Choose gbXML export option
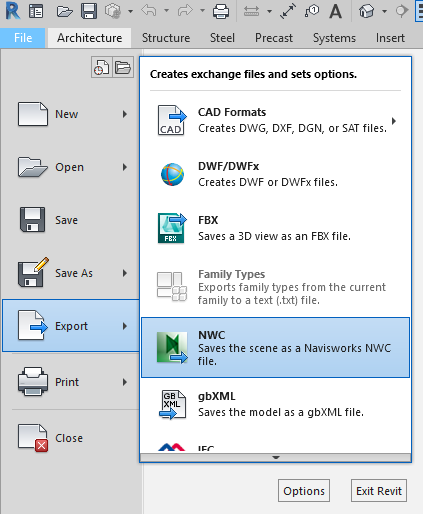Image resolution: width=423 pixels, height=514 pixels. click(275, 404)
